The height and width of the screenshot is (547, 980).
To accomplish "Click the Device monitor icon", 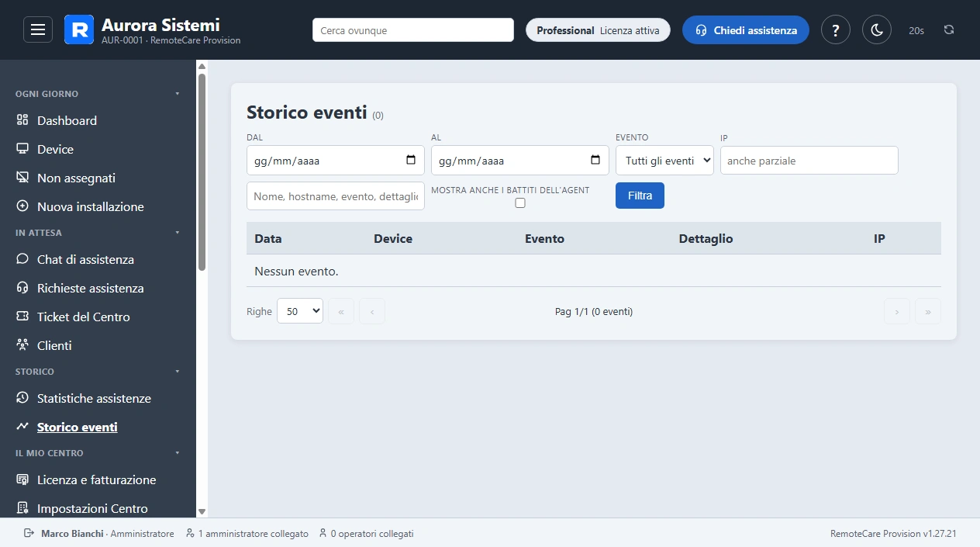I will click(22, 149).
